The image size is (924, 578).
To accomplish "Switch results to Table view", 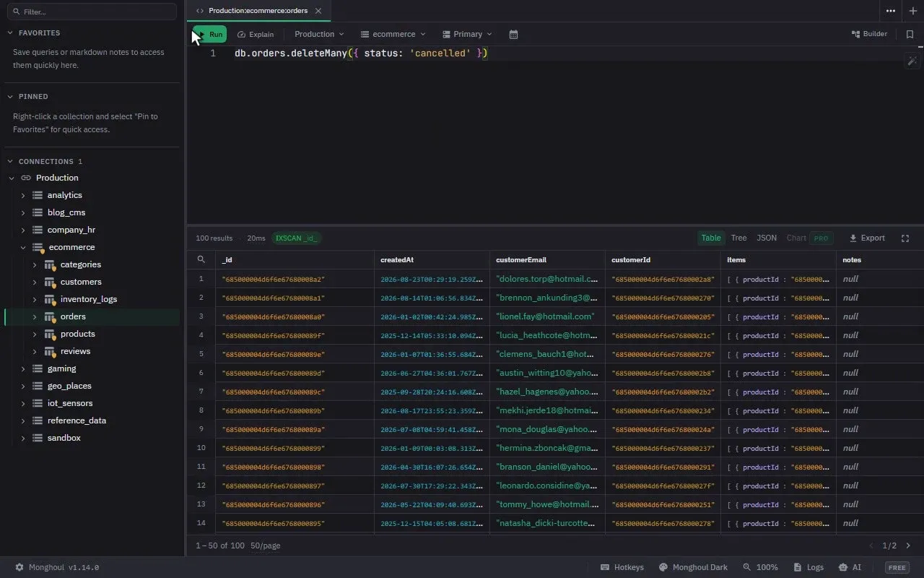I will [x=711, y=238].
